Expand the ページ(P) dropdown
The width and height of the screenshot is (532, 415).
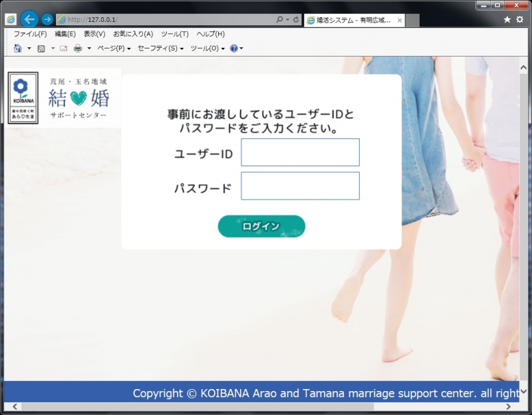[x=114, y=49]
